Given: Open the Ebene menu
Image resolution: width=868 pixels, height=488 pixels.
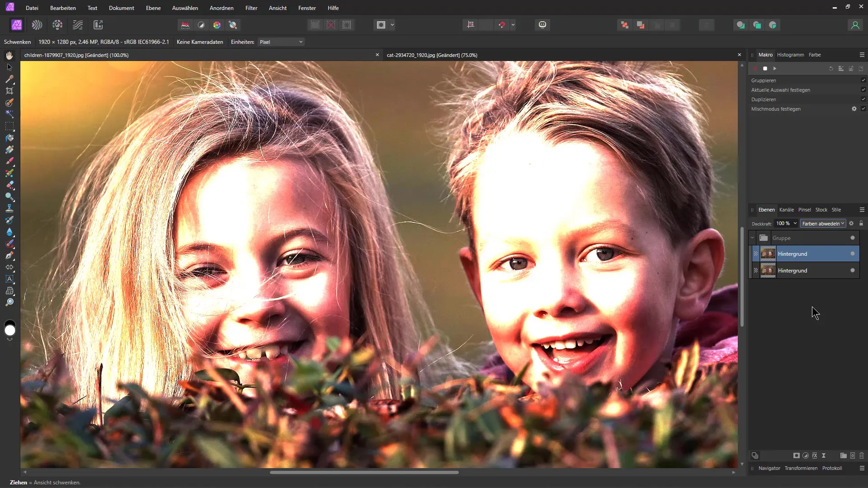Looking at the screenshot, I should 153,8.
